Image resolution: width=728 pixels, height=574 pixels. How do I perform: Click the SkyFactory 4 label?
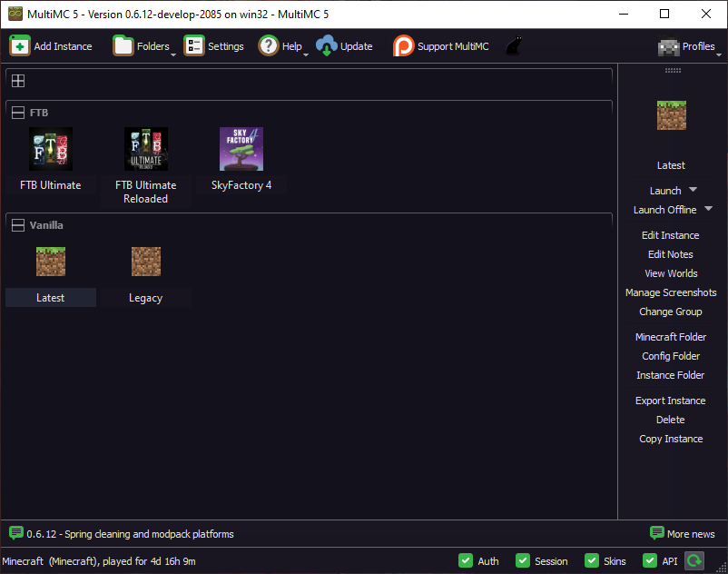coord(241,185)
